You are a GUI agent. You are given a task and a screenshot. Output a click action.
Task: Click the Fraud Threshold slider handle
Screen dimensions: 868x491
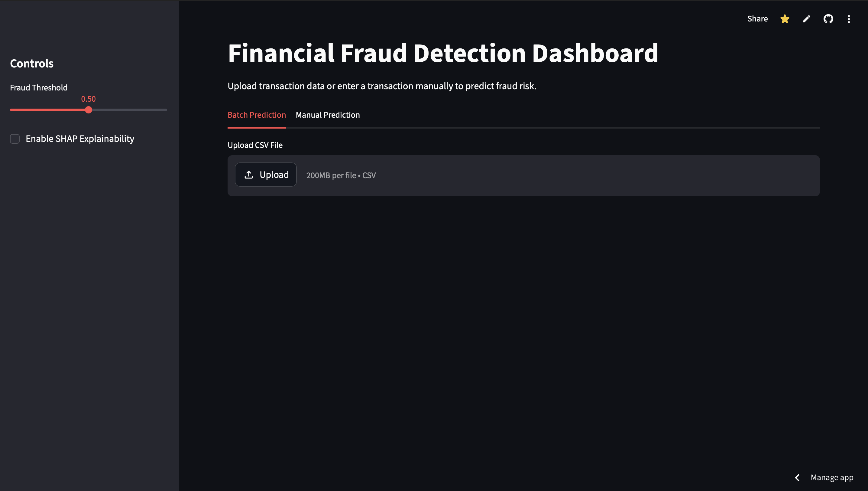click(89, 110)
